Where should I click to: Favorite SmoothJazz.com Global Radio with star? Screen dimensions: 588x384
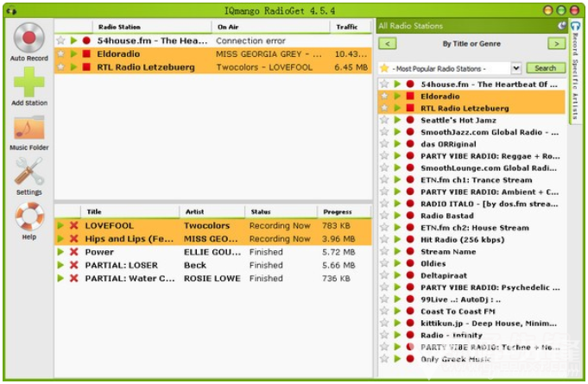384,132
